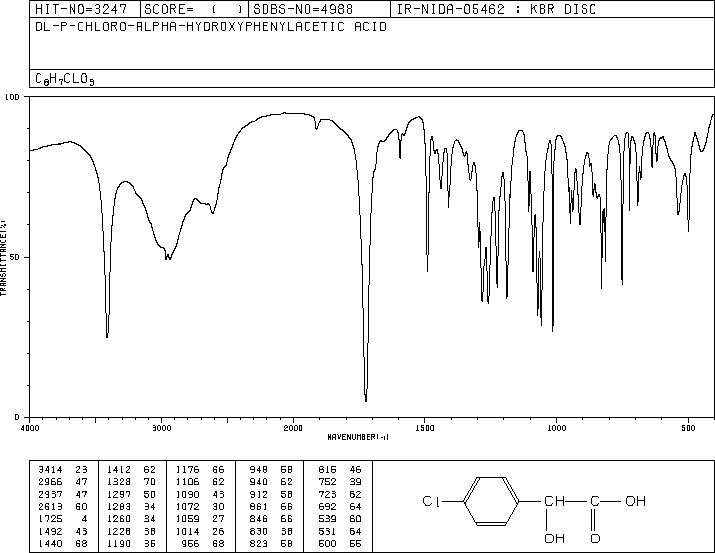Select peak table entry 1725
The width and height of the screenshot is (715, 553).
[x=62, y=519]
